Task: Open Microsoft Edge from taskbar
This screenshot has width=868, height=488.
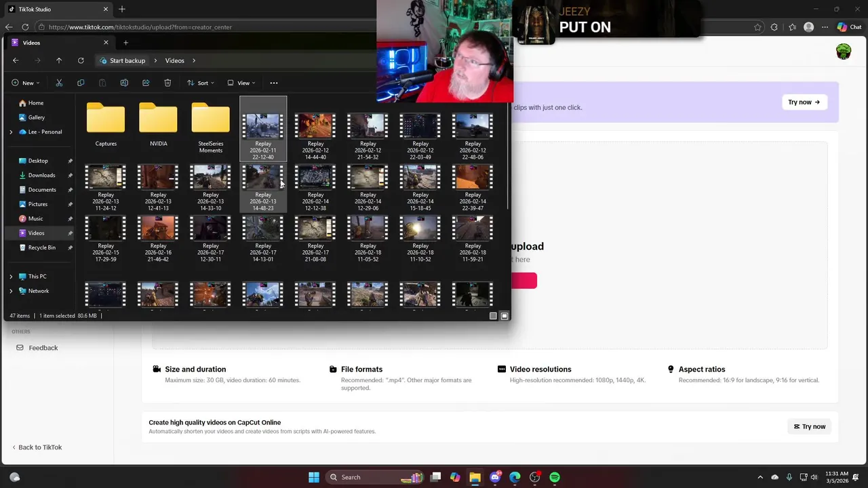Action: tap(515, 477)
